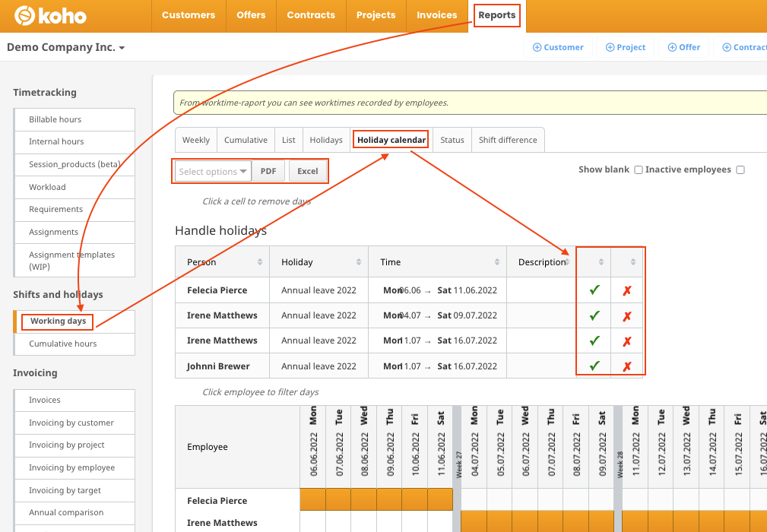Open the Projects menu
767x532 pixels.
(376, 15)
